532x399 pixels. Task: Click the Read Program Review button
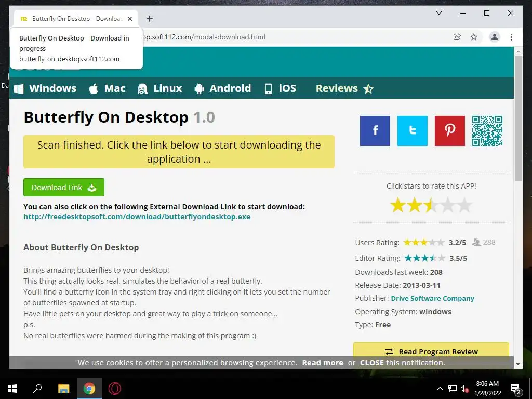[431, 351]
